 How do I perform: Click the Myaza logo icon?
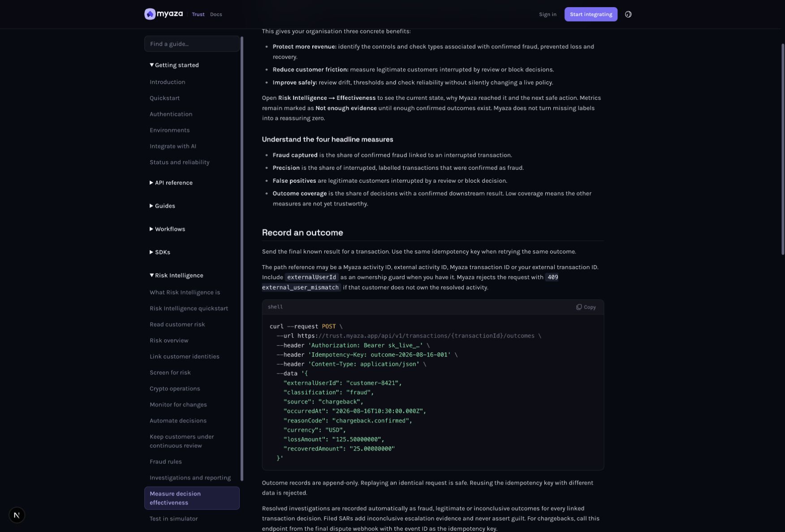click(150, 14)
